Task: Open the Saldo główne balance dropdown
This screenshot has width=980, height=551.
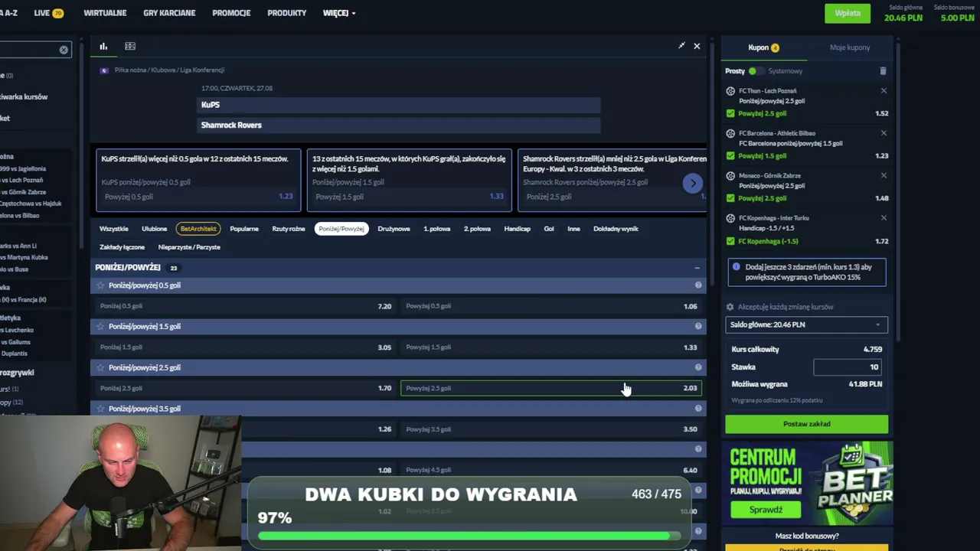Action: tap(806, 324)
